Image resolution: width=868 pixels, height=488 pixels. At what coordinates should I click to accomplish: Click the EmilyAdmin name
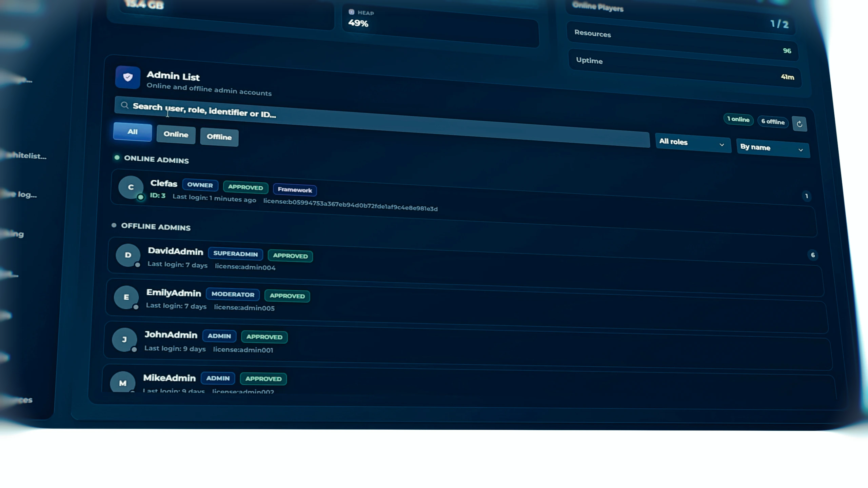point(174,293)
